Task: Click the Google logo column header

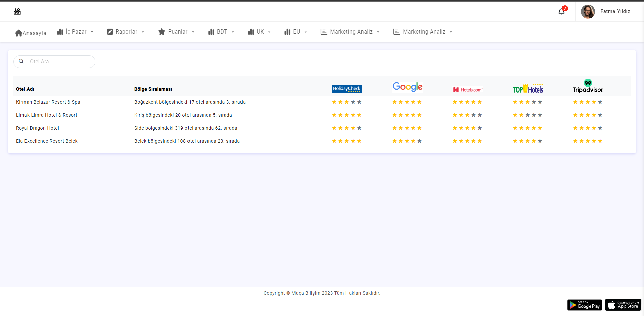Action: [x=407, y=87]
